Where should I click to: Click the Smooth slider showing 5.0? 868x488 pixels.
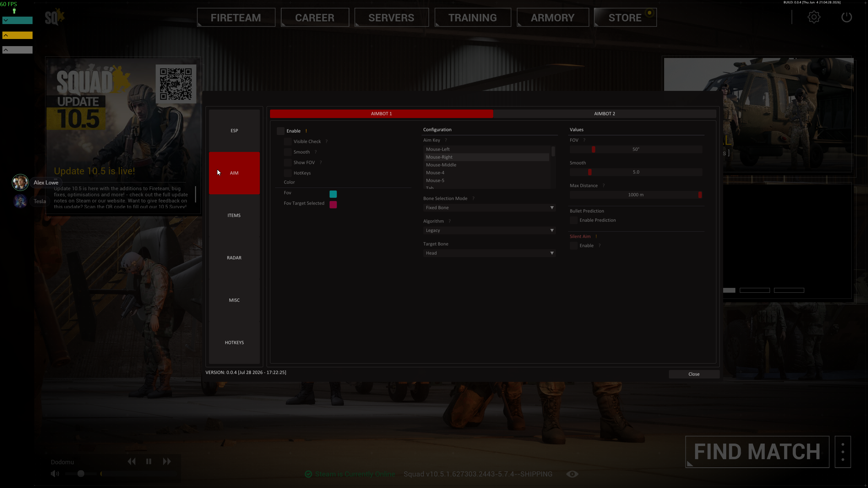click(636, 172)
